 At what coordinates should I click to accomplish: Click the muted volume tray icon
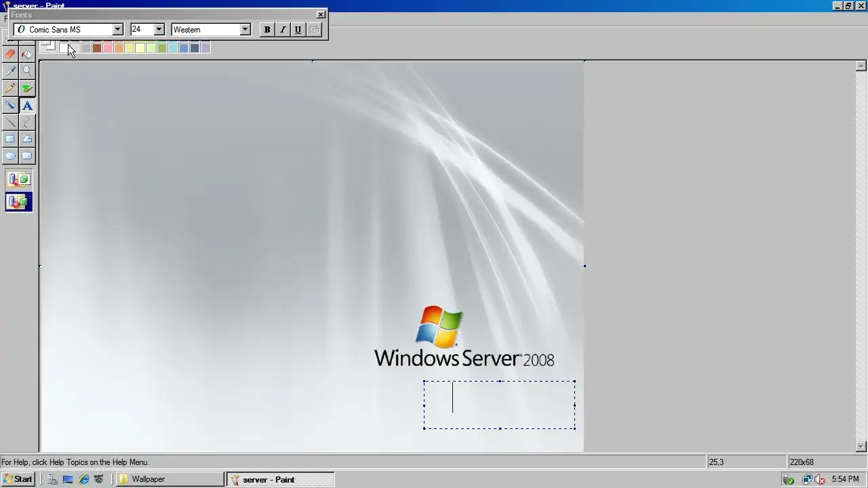(x=821, y=479)
